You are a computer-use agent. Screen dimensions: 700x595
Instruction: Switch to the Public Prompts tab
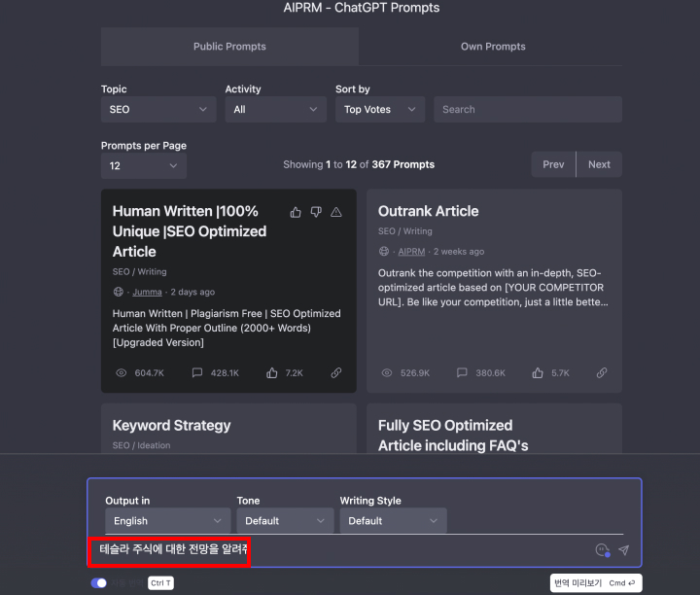tap(229, 47)
